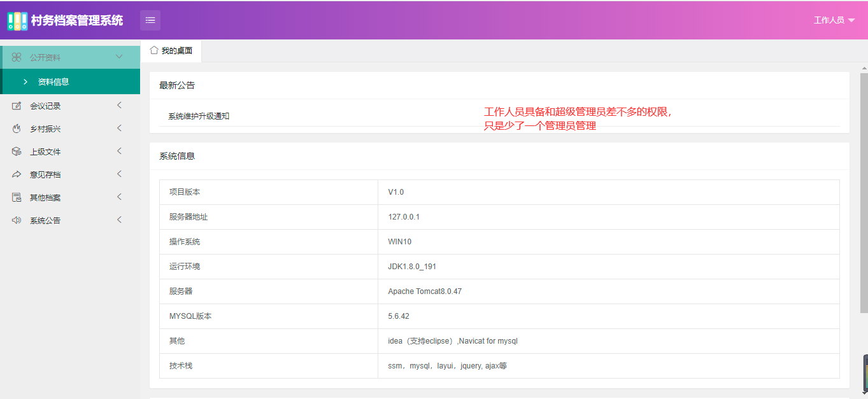Click the 上级文件 cube icon

point(17,151)
